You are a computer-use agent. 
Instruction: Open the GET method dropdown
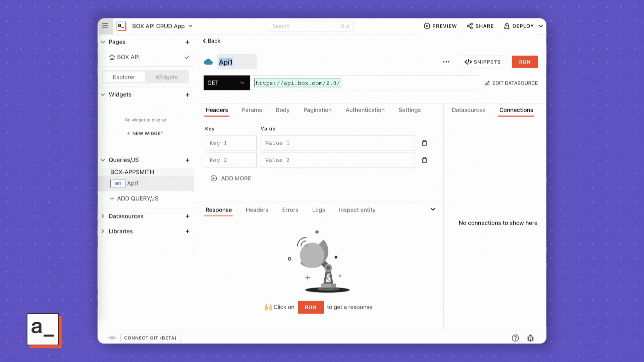click(226, 83)
